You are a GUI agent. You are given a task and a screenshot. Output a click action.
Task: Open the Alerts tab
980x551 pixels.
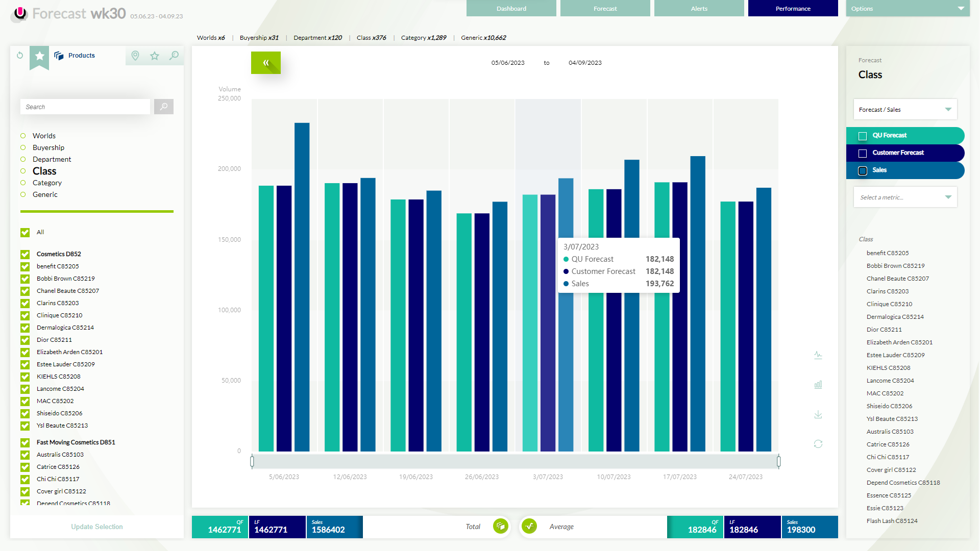[699, 9]
